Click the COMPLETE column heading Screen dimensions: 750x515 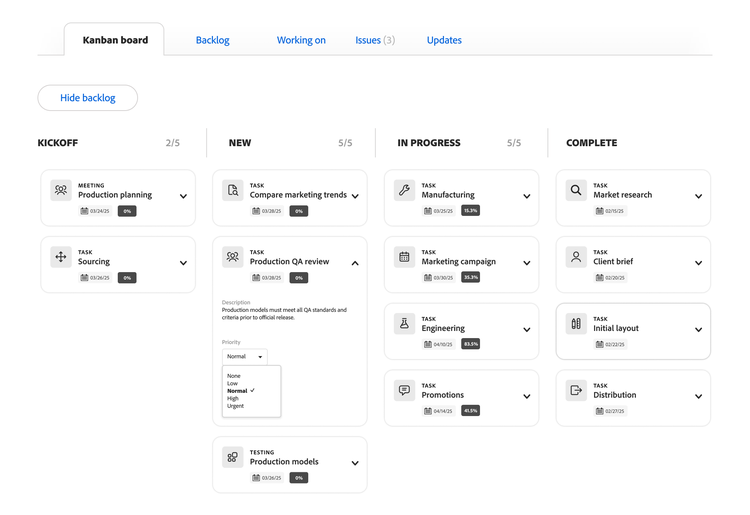point(592,142)
